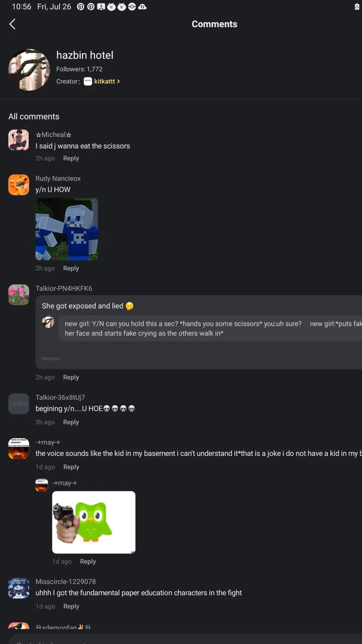This screenshot has width=362, height=644.
Task: Open ☆Micheal☆'s profile avatar
Action: pyautogui.click(x=19, y=140)
